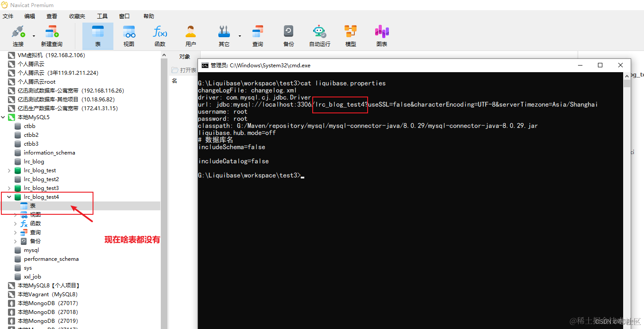
Task: Open the 连接 connection tool
Action: tap(18, 35)
